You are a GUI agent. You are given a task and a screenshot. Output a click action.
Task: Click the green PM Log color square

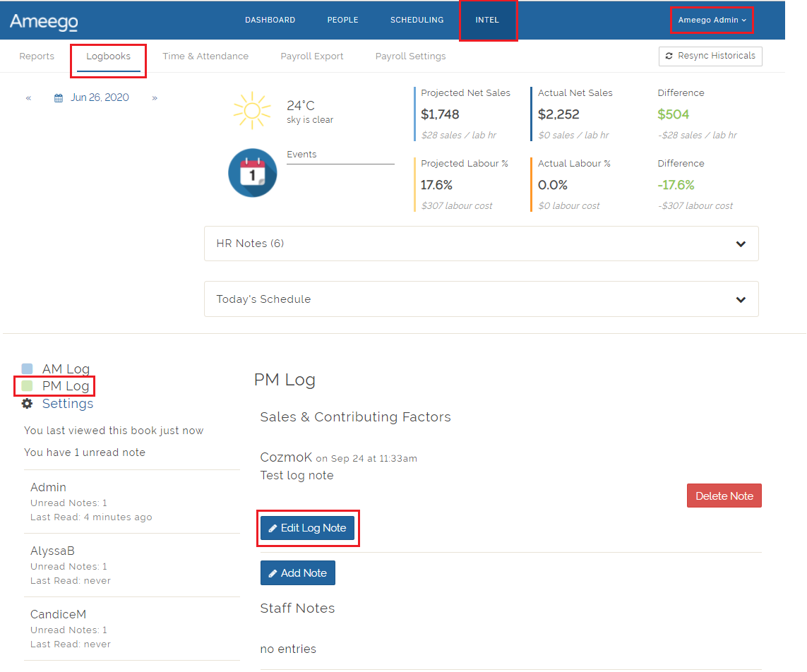tap(28, 386)
